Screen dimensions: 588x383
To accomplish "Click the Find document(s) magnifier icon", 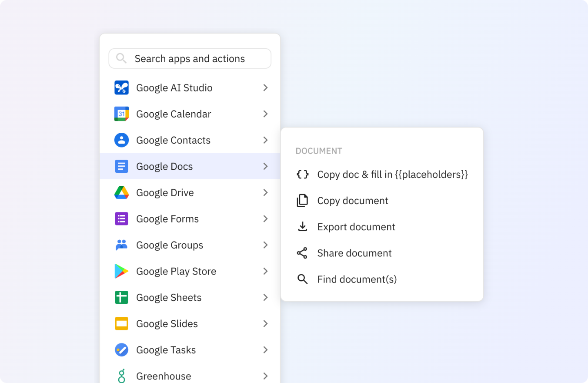I will click(302, 279).
